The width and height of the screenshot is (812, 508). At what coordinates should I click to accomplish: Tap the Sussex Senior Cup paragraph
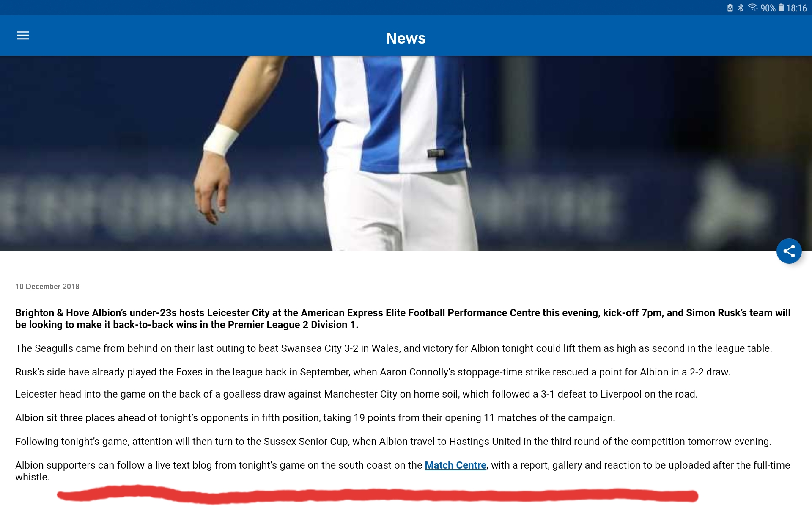pos(393,442)
